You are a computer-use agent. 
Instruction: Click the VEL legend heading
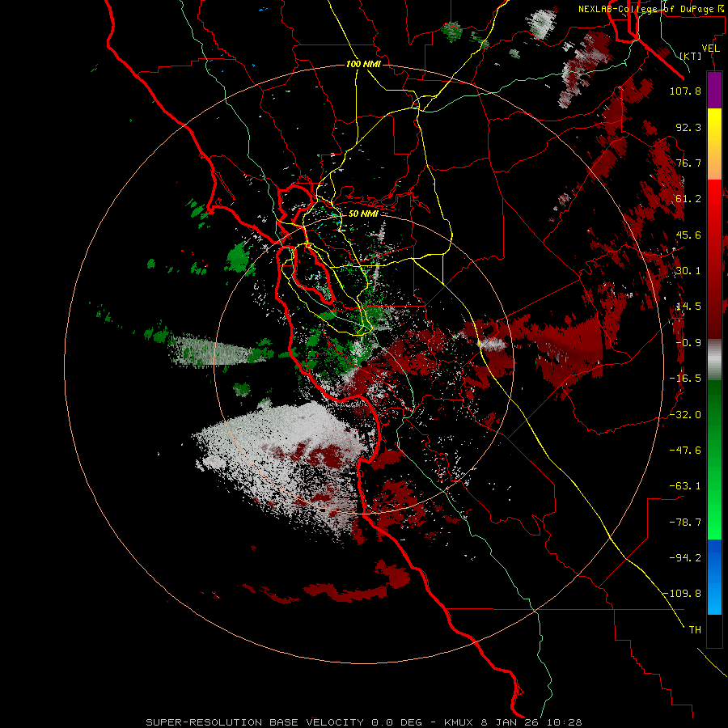point(710,49)
